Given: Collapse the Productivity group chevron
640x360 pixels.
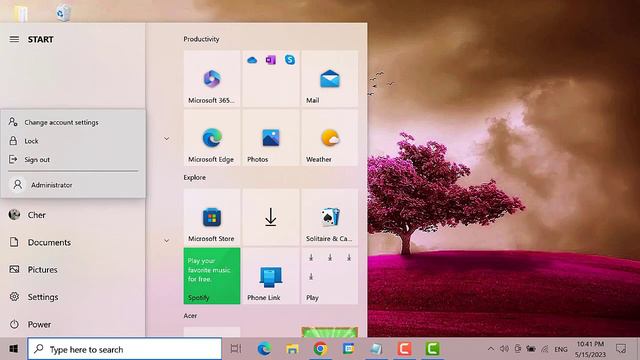Looking at the screenshot, I should tap(167, 139).
